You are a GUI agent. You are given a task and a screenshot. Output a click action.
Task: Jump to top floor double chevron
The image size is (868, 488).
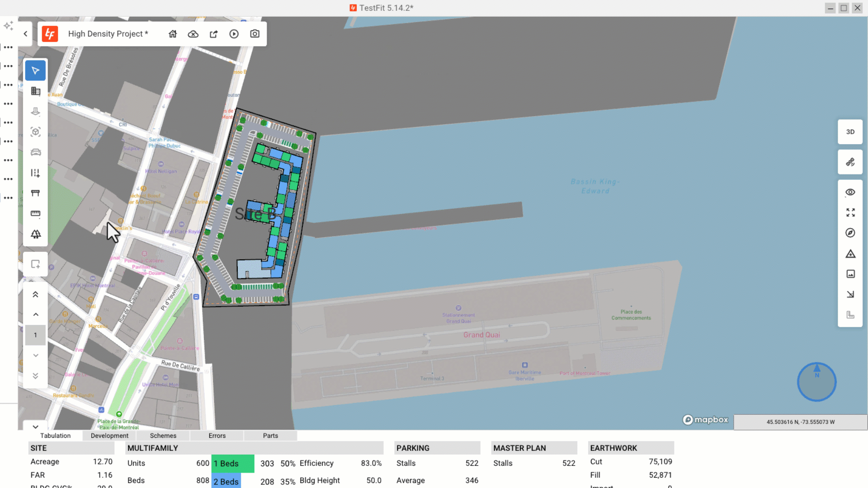pyautogui.click(x=35, y=295)
